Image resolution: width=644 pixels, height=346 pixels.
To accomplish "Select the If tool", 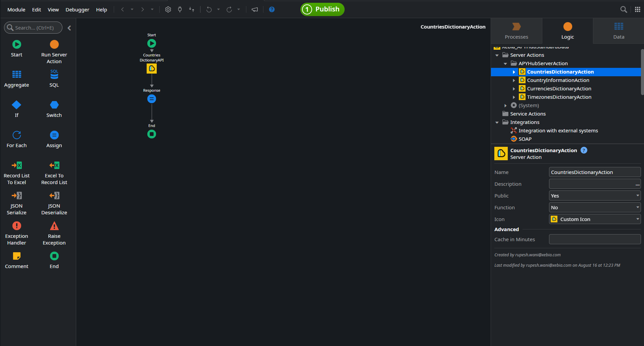I will (16, 109).
